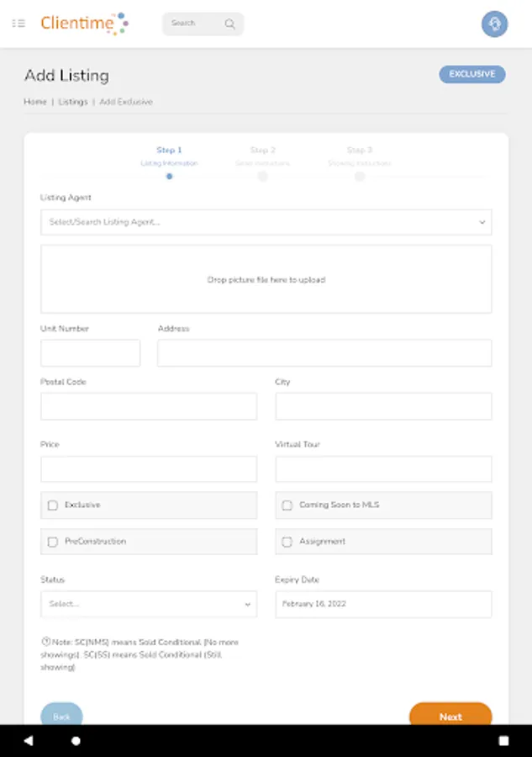Check the Exclusive checkbox
Image resolution: width=532 pixels, height=757 pixels.
pyautogui.click(x=53, y=506)
